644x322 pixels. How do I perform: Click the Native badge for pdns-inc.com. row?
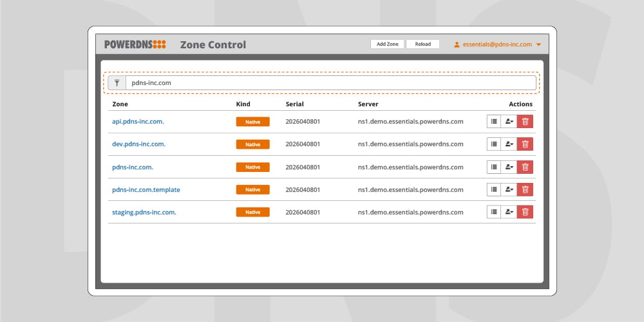252,167
